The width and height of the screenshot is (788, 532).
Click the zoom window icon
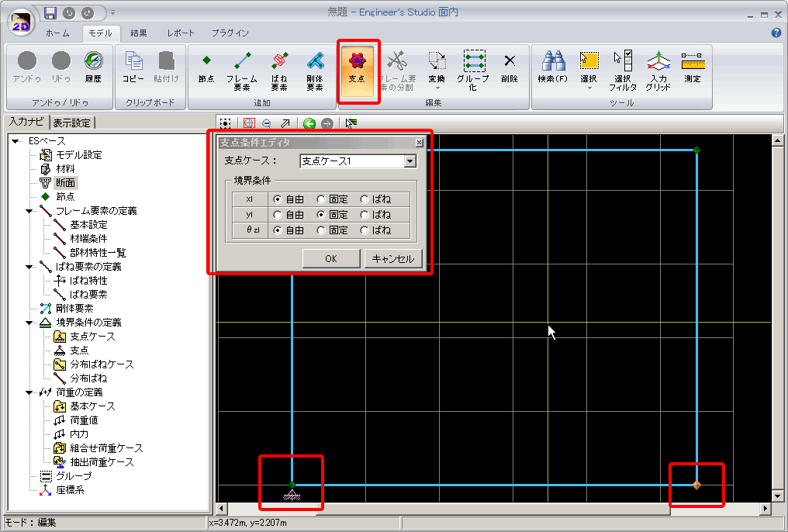(x=249, y=123)
